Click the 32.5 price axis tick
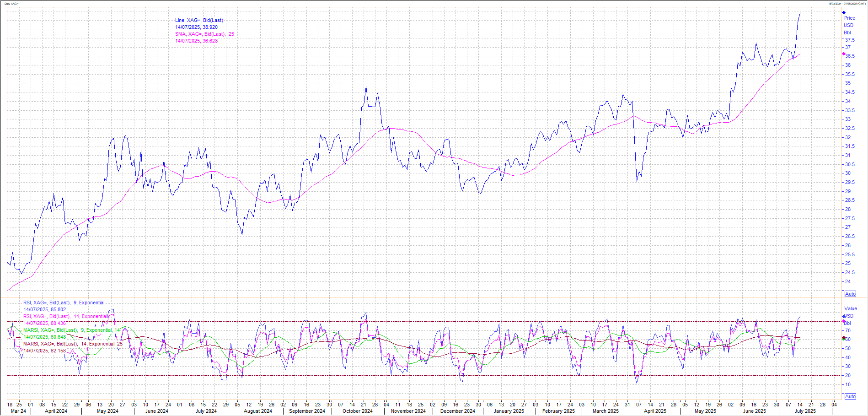Image resolution: width=868 pixels, height=416 pixels. click(x=850, y=128)
